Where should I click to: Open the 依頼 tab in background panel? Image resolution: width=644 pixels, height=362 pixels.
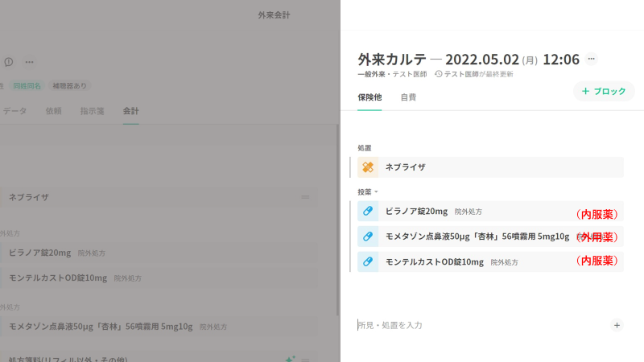(53, 111)
